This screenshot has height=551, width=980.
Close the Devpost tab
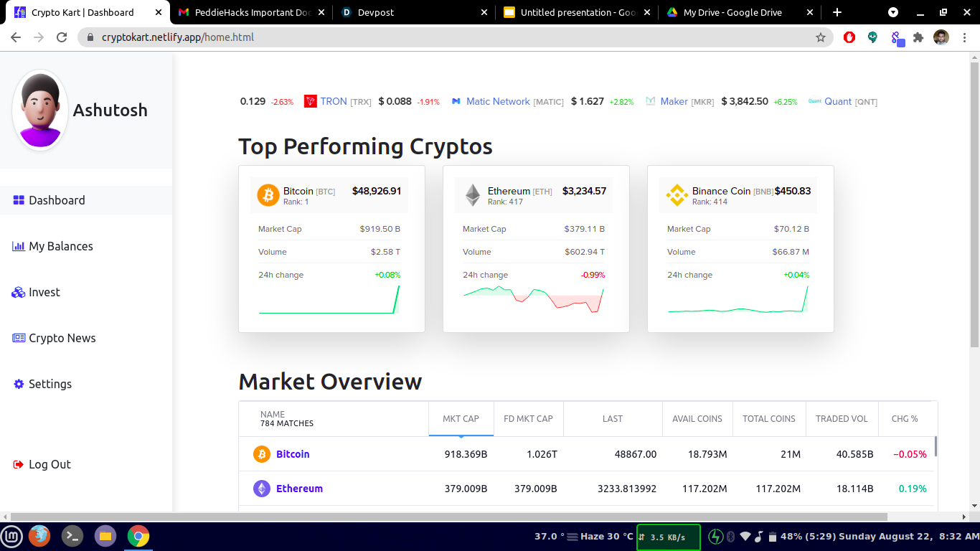pyautogui.click(x=484, y=12)
